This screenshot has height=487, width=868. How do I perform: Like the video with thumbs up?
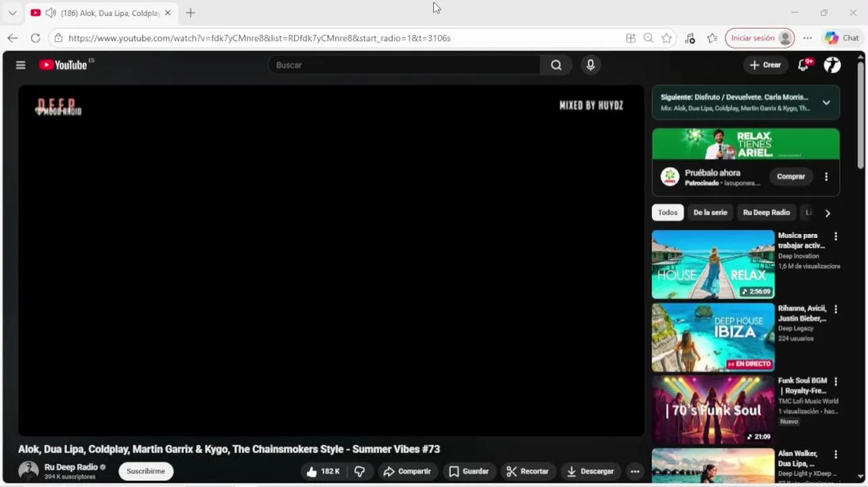(x=322, y=471)
